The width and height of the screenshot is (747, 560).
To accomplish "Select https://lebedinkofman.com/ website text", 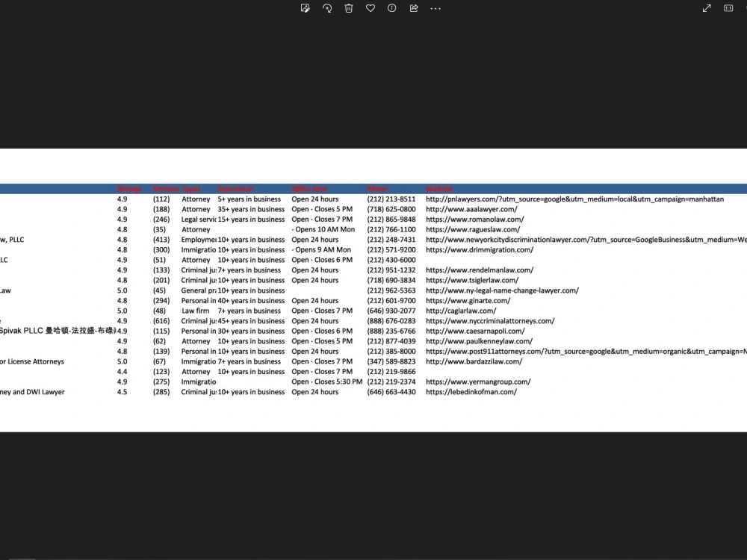I will point(471,392).
